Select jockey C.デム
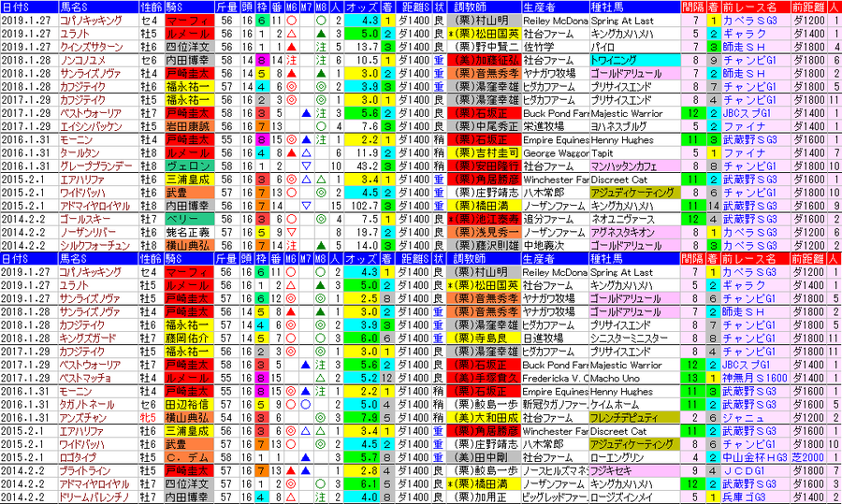 (x=189, y=457)
